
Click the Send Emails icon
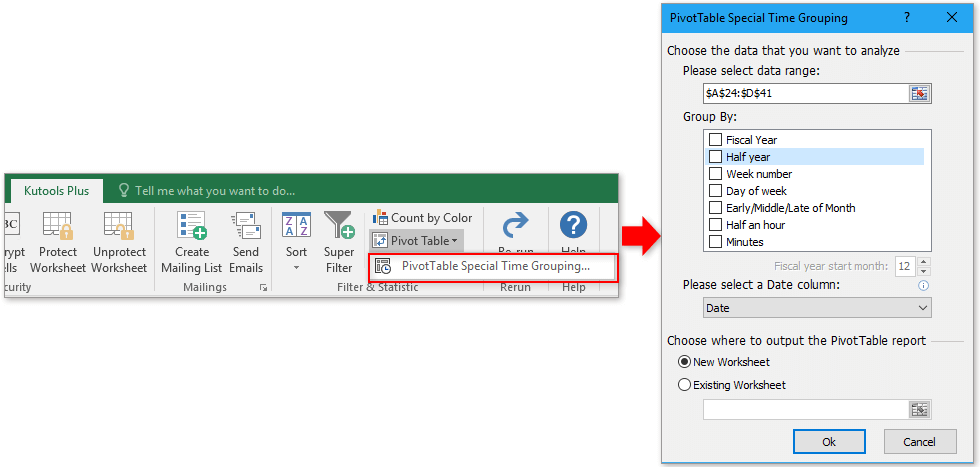point(246,225)
